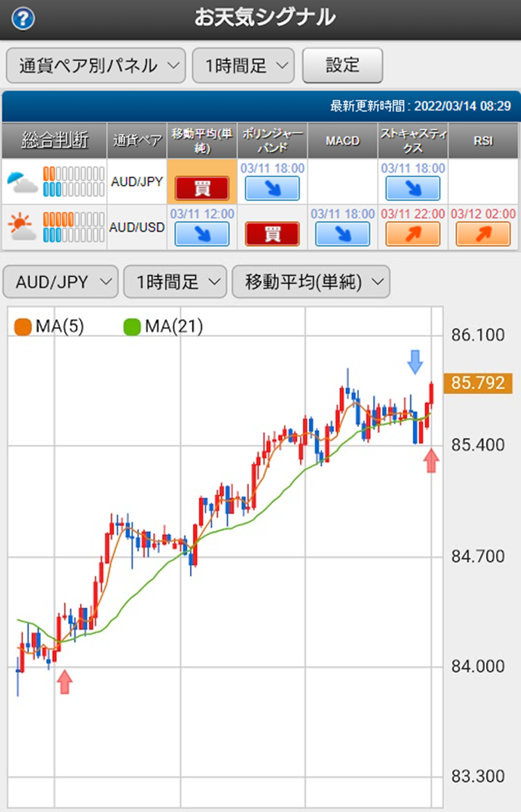Open the top 1時間足 timeframe dropdown
Screen dimensions: 521x812
click(243, 66)
